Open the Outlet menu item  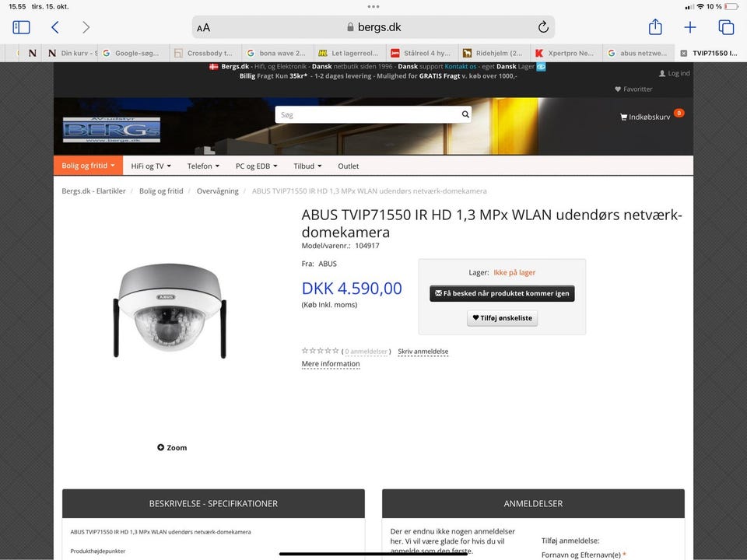(x=349, y=166)
